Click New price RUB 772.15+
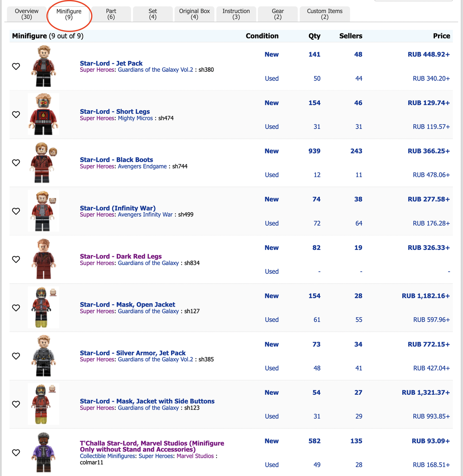This screenshot has height=476, width=463. (x=429, y=344)
